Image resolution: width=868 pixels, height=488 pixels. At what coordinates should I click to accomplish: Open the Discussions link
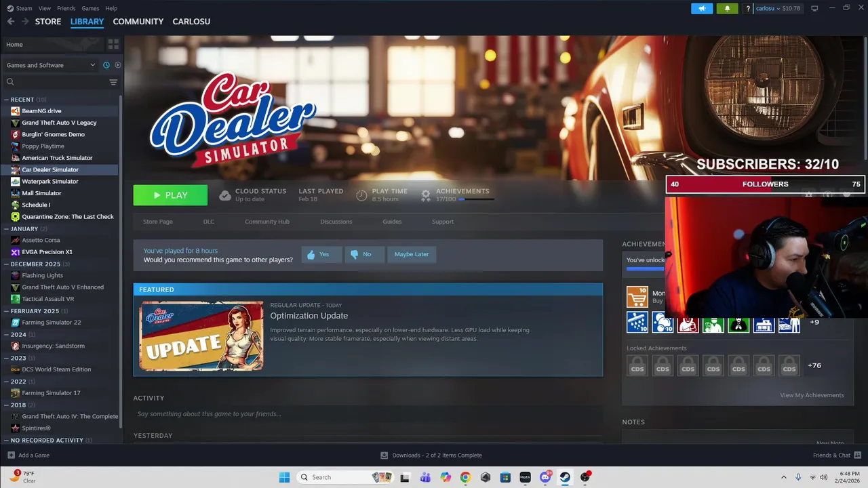tap(336, 222)
